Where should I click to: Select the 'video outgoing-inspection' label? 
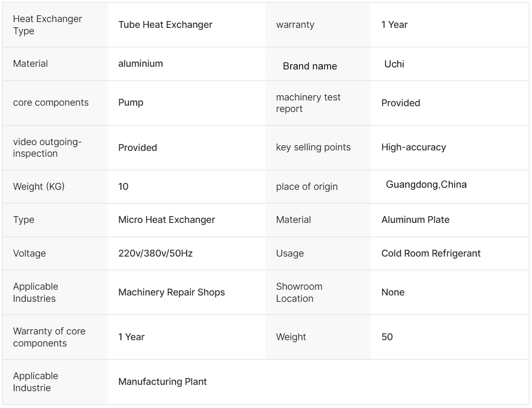tap(47, 148)
